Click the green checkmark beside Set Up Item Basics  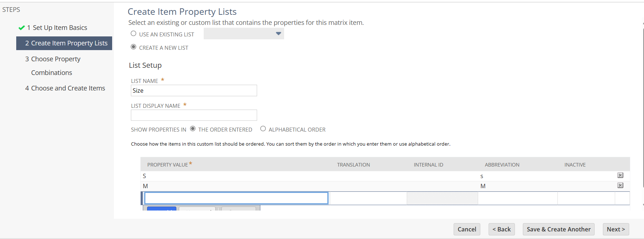[x=22, y=28]
